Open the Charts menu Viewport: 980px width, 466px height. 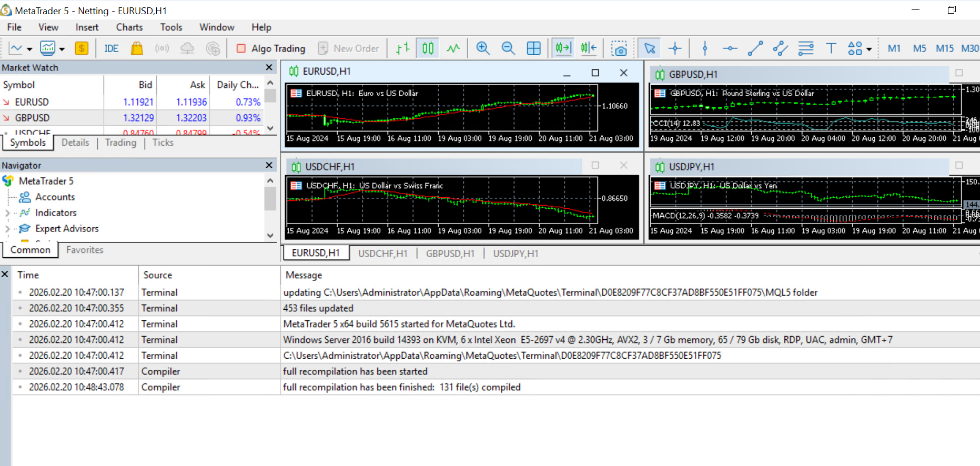coord(129,27)
